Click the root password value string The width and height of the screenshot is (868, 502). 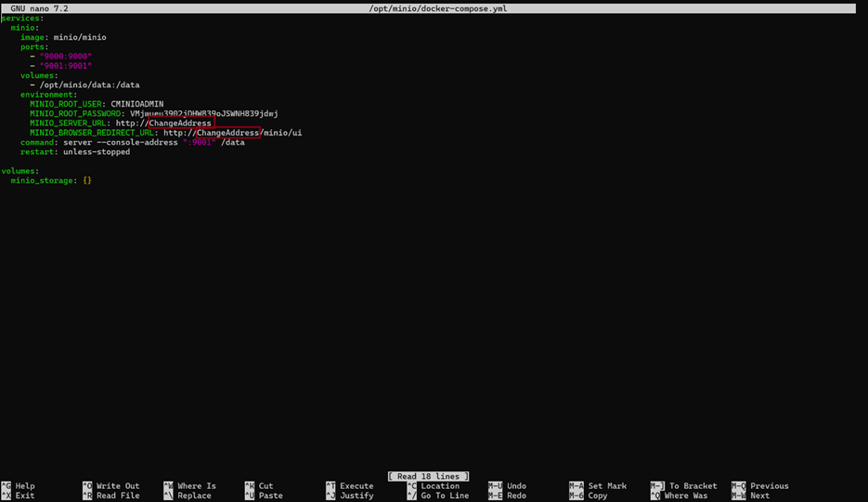[204, 113]
